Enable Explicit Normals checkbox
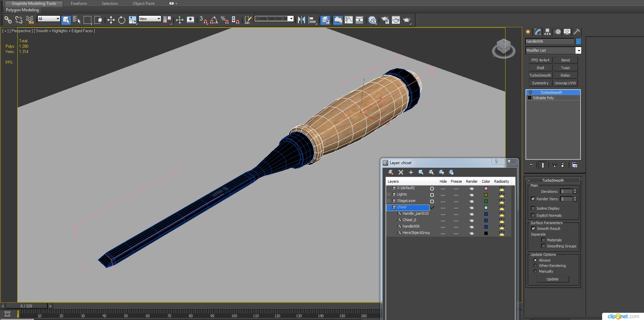Viewport: 644px width, 320px height. point(533,215)
